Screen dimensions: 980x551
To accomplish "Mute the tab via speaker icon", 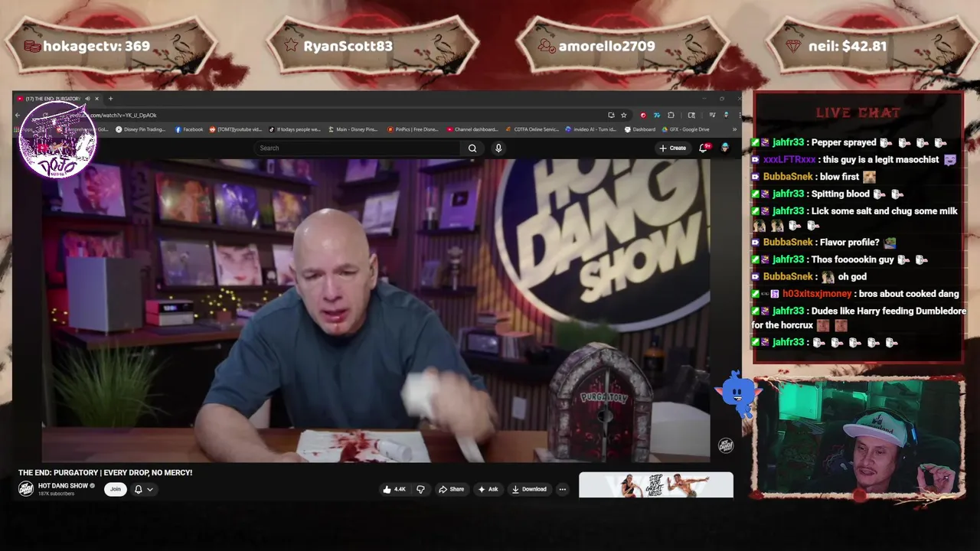I will [x=87, y=99].
